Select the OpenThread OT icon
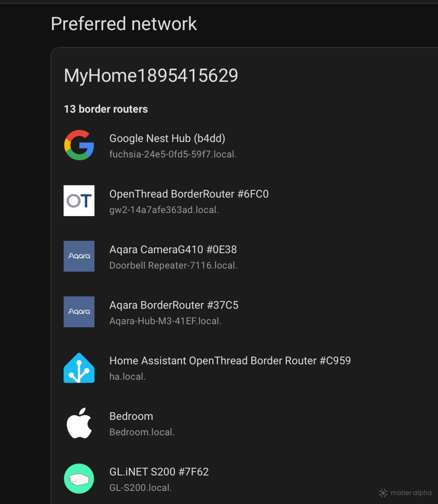The image size is (438, 504). pyautogui.click(x=79, y=201)
